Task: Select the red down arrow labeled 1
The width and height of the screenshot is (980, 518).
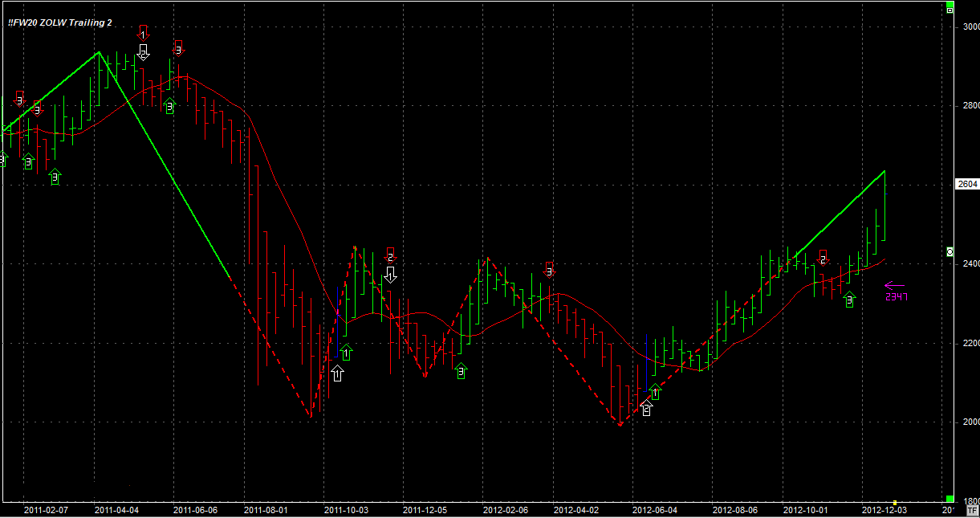Action: pos(144,32)
